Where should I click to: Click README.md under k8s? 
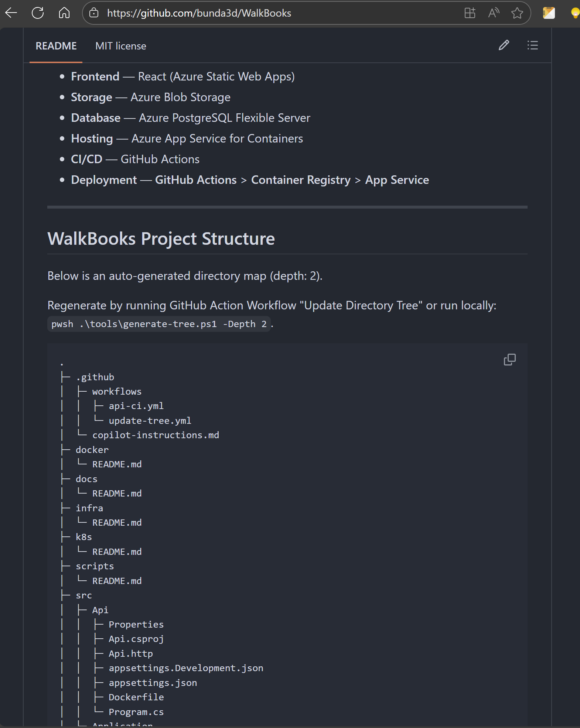(x=117, y=552)
